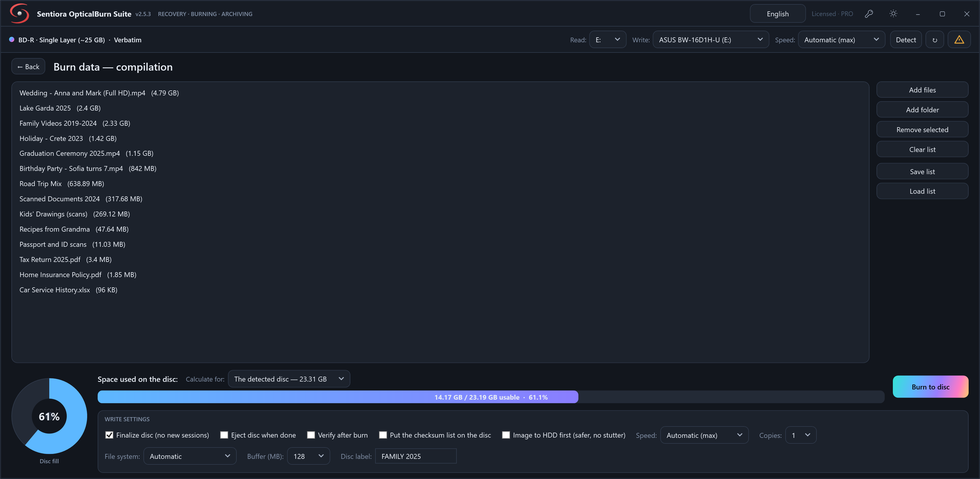Open the Write drive ASUS BW-16D1H-U dropdown

click(x=711, y=40)
